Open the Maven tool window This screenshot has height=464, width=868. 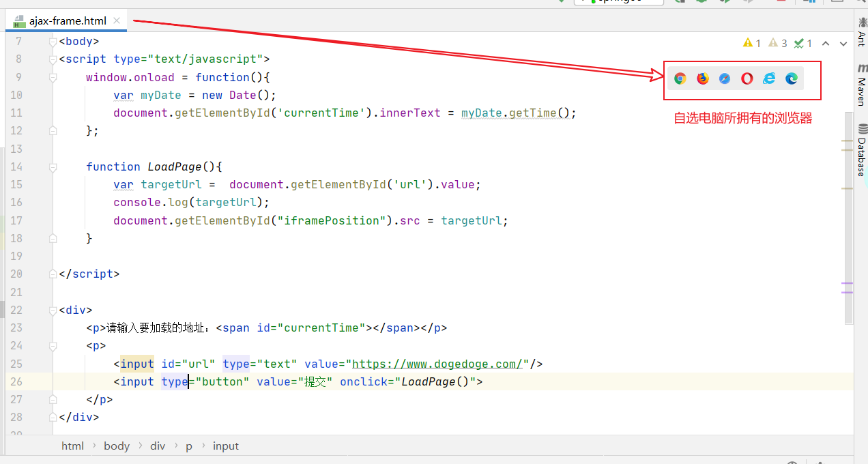[862, 85]
